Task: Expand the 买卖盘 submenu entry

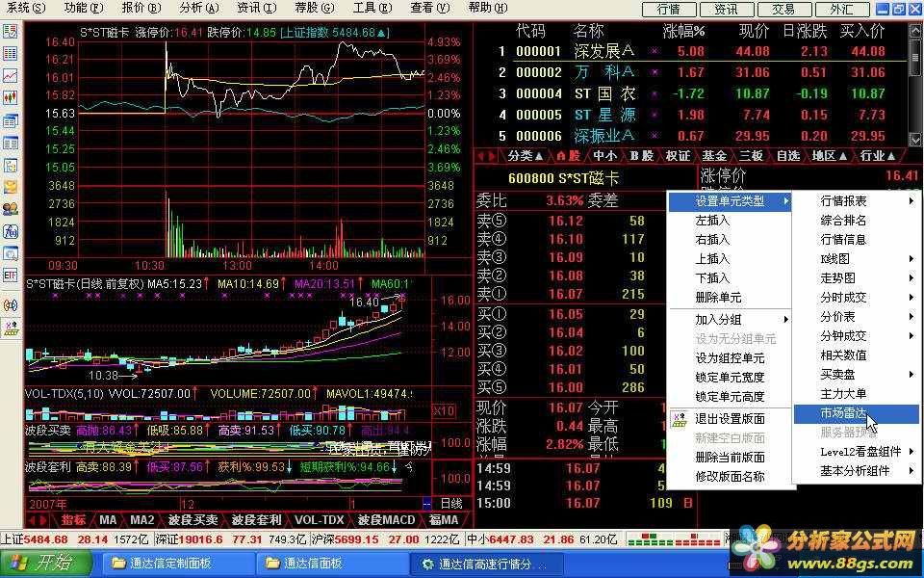Action: tap(857, 374)
